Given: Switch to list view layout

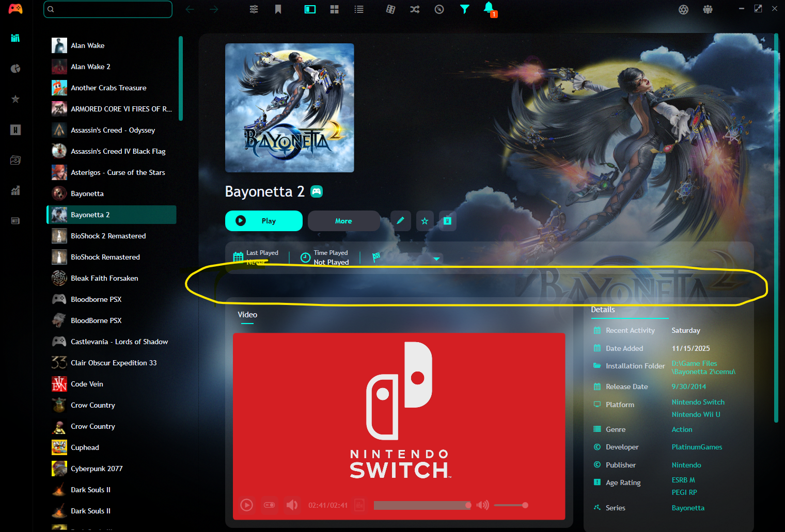Looking at the screenshot, I should (x=359, y=9).
